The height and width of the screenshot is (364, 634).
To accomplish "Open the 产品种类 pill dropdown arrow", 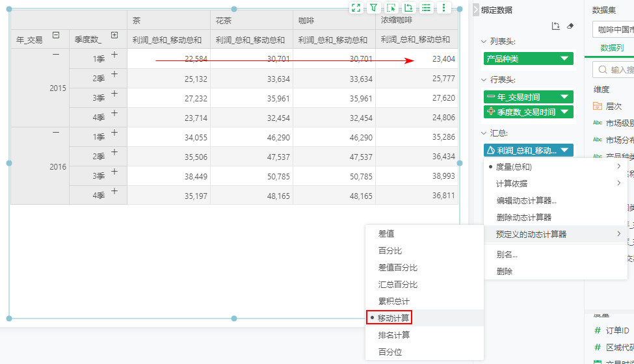I will (564, 58).
